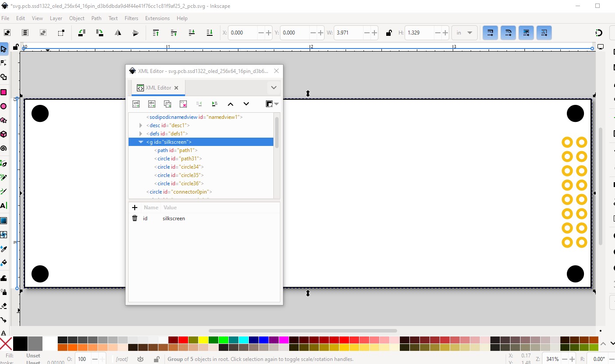Select the Gradient tool
Image resolution: width=615 pixels, height=364 pixels.
(x=3, y=221)
